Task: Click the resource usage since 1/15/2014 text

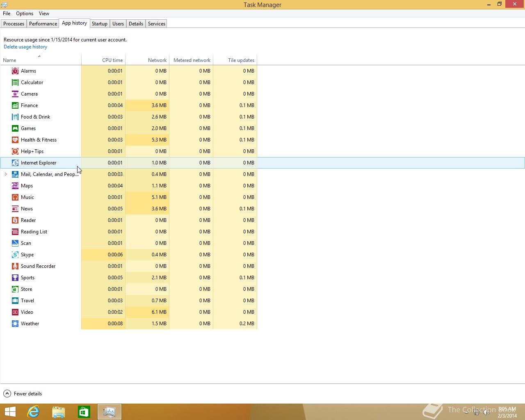Action: 65,40
